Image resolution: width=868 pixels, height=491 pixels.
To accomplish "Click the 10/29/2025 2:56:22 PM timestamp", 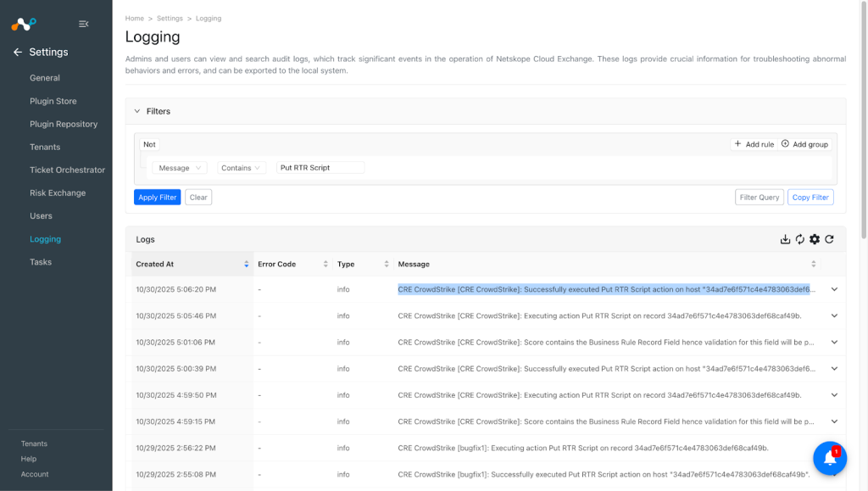I will click(x=176, y=448).
